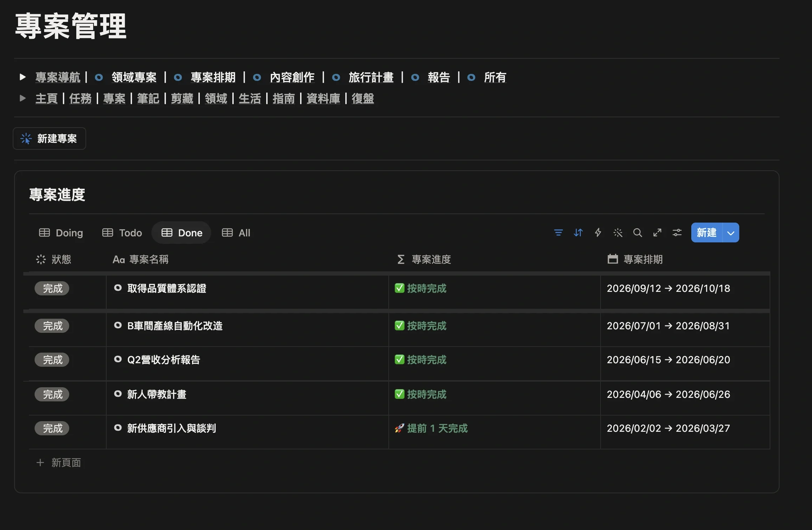The image size is (812, 530).
Task: Switch to the Doing tab
Action: 61,232
